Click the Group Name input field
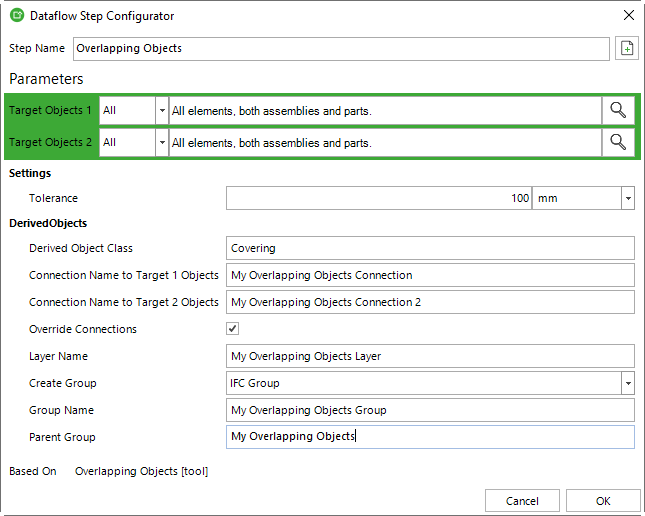Viewport: 645px width, 516px height. 430,410
